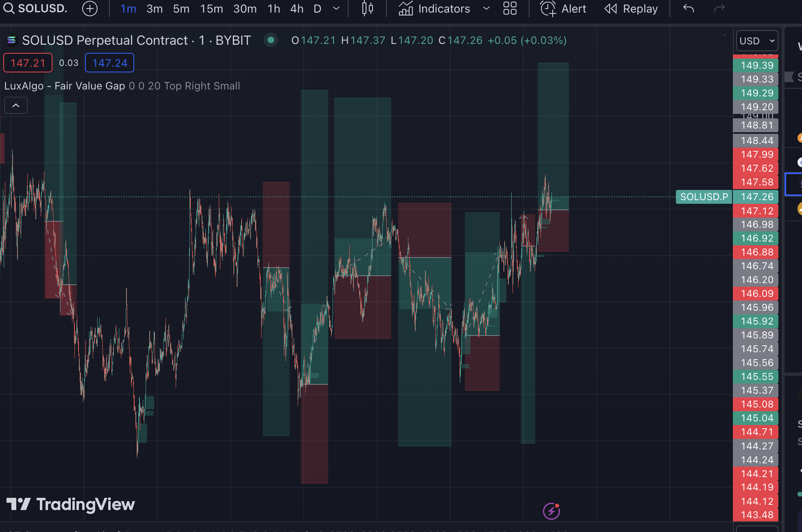Select the 4h timeframe
This screenshot has width=802, height=532.
[296, 9]
